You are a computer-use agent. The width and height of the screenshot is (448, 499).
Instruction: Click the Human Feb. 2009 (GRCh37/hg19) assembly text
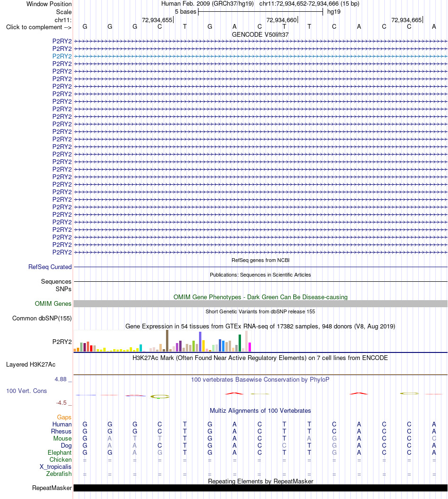207,4
